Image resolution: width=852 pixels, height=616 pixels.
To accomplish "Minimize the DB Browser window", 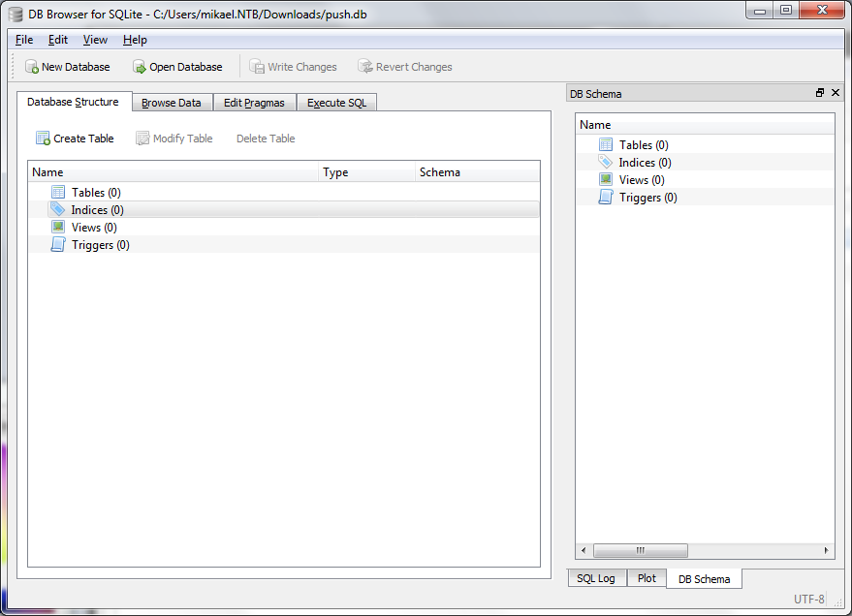I will (x=760, y=11).
